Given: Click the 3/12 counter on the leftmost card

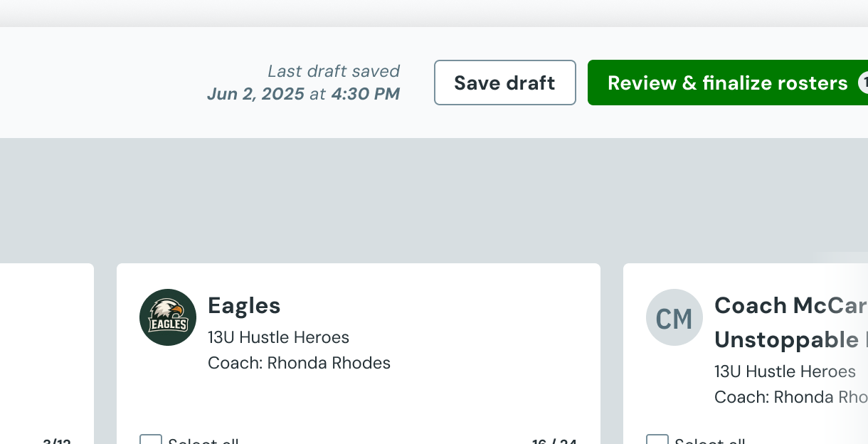Looking at the screenshot, I should [x=56, y=440].
